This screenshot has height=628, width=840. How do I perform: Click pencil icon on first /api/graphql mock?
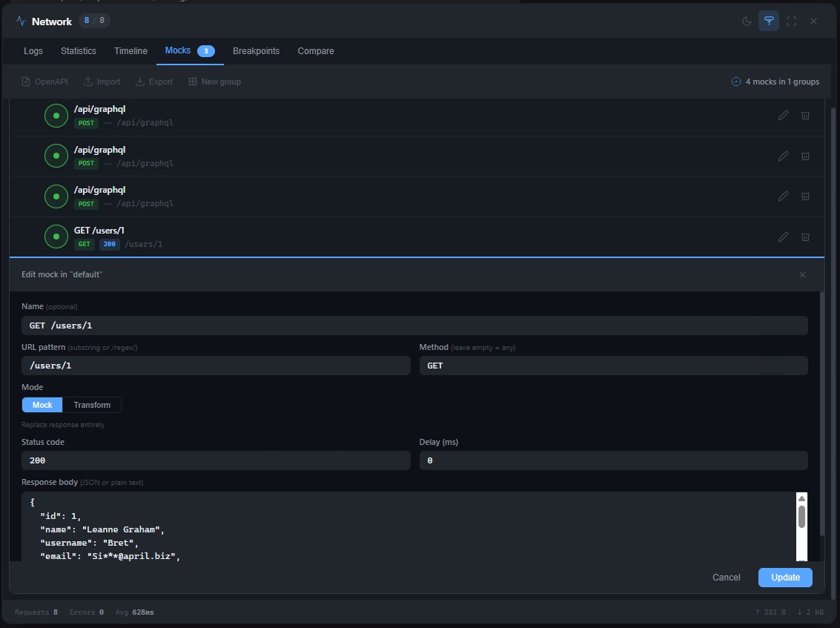tap(783, 115)
